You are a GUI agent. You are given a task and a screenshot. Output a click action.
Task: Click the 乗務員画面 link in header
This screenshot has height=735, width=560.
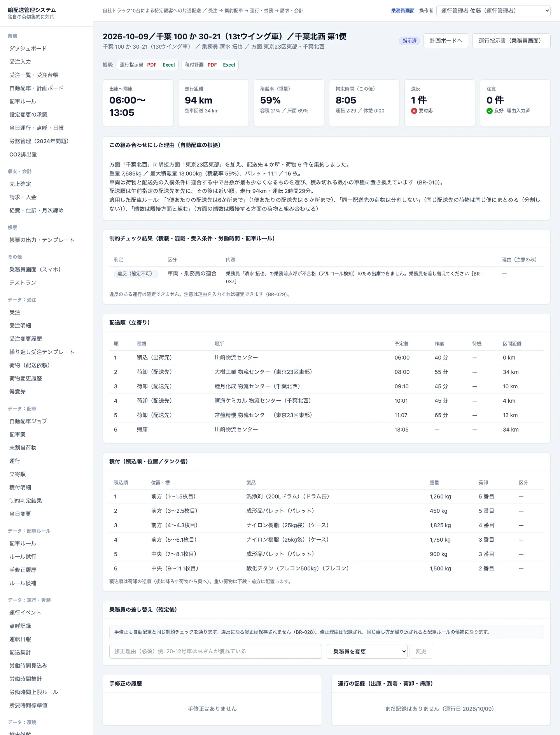click(x=403, y=11)
